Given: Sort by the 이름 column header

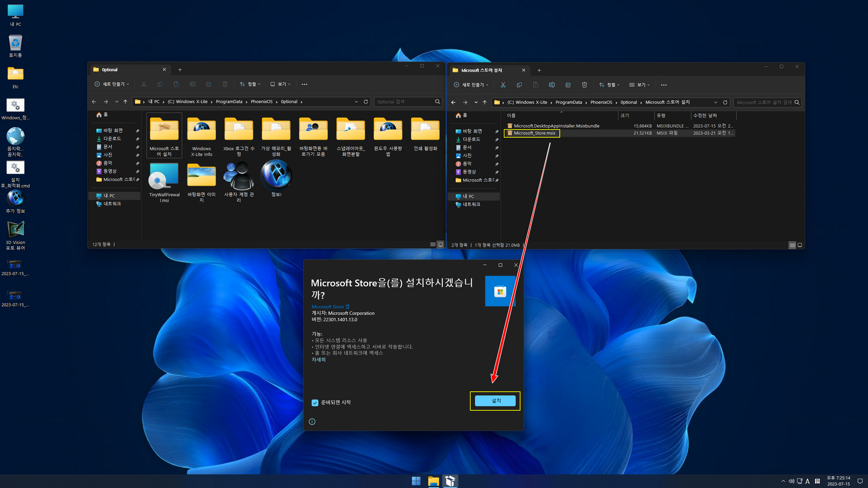Looking at the screenshot, I should 561,115.
